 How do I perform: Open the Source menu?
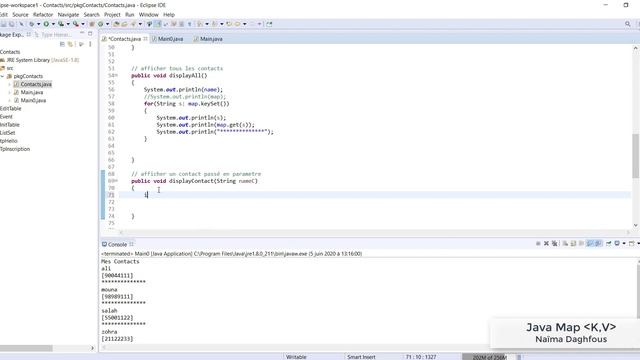point(20,15)
